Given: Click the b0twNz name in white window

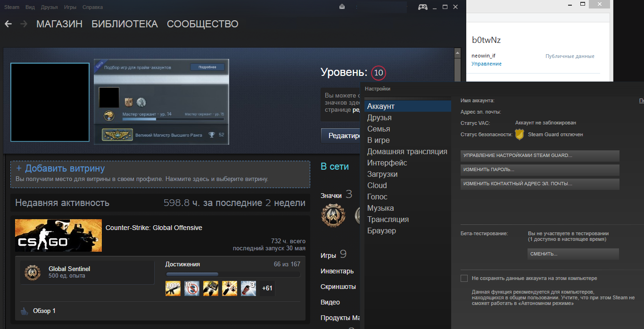Looking at the screenshot, I should (486, 41).
